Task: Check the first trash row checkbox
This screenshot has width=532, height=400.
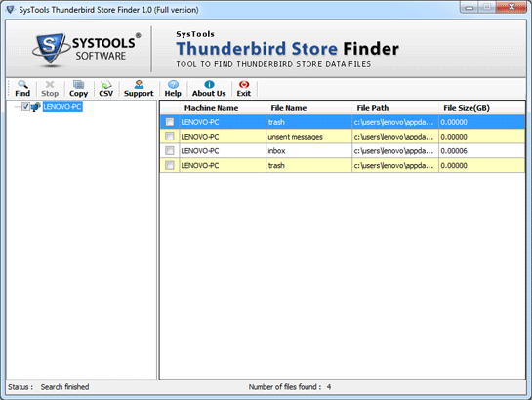Action: click(x=169, y=122)
